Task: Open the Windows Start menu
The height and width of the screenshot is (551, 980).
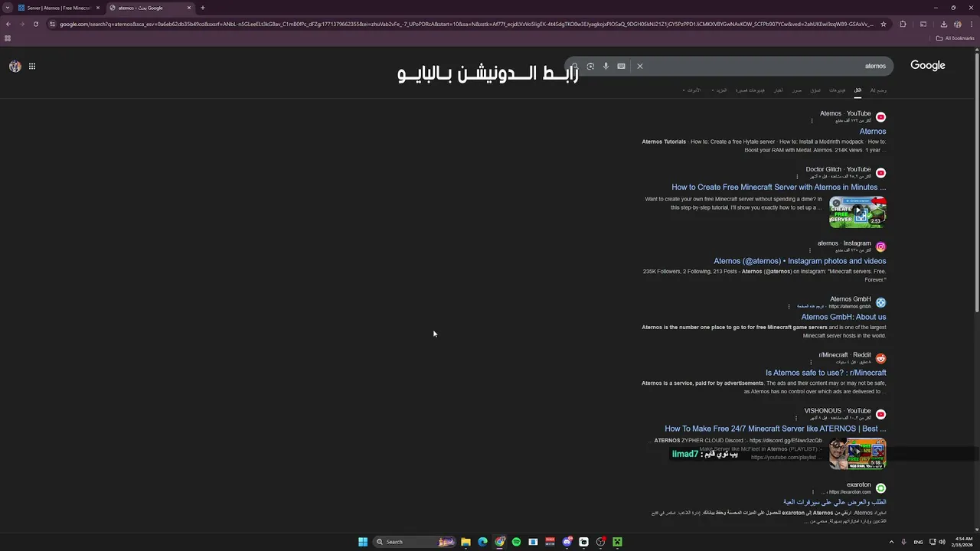Action: point(363,542)
